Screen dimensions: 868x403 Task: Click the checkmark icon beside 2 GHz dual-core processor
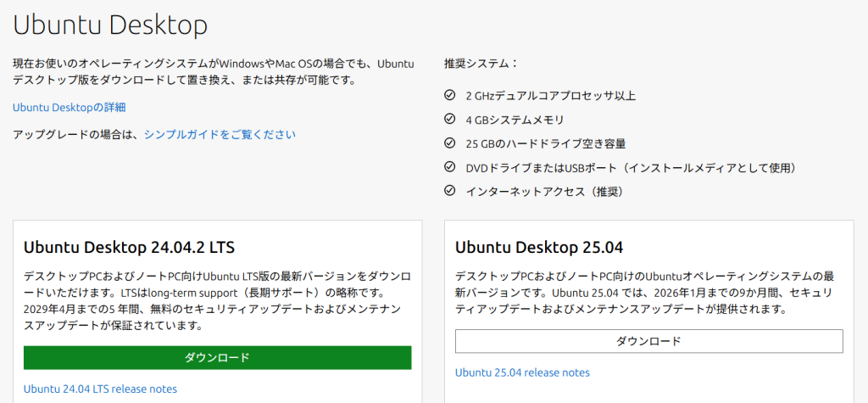pos(450,95)
